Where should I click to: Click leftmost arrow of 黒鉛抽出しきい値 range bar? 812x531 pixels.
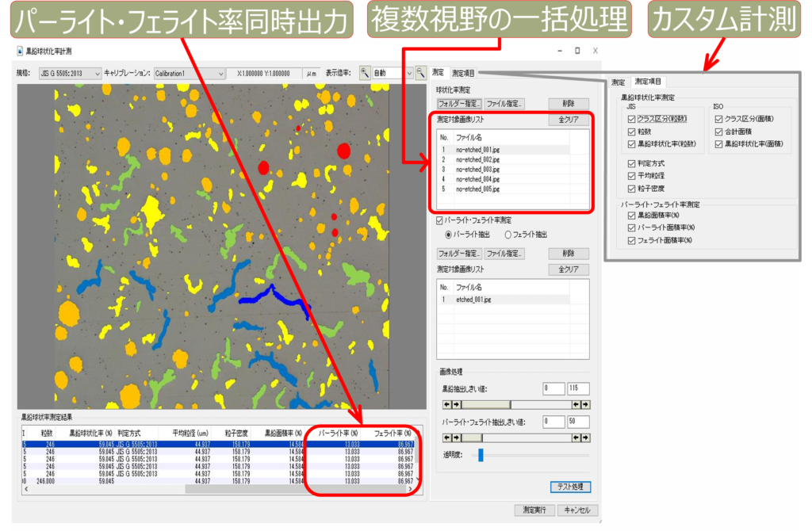point(446,405)
